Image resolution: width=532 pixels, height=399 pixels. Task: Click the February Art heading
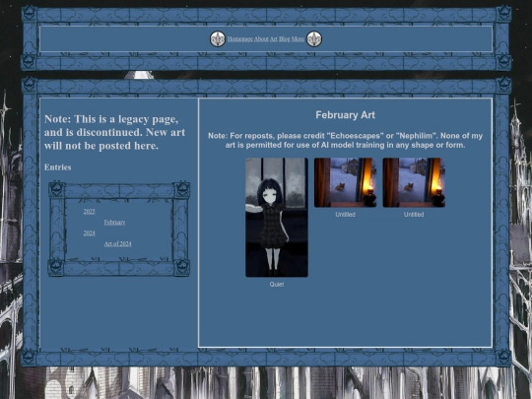coord(346,115)
